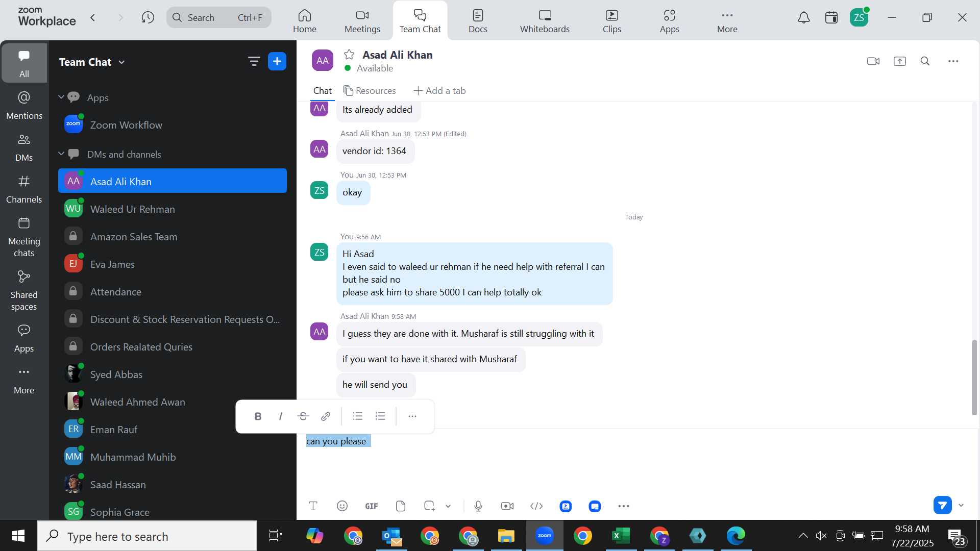
Task: Open the history clock icon
Action: pyautogui.click(x=148, y=18)
